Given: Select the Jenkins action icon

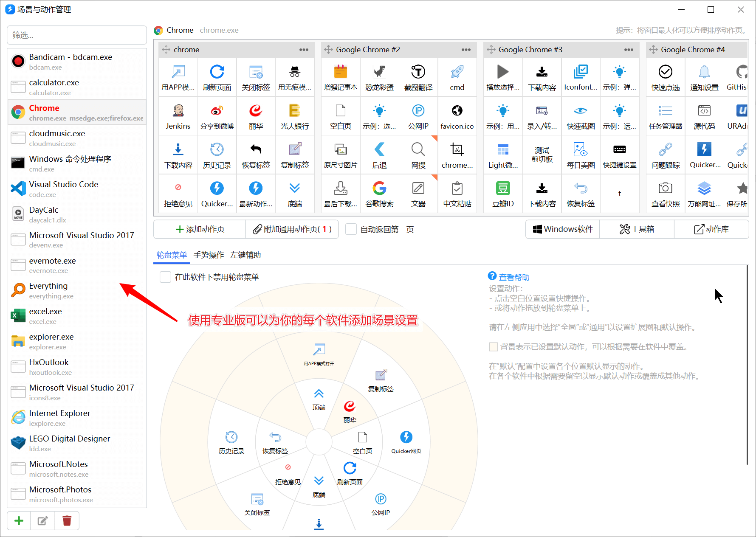Looking at the screenshot, I should coord(178,111).
